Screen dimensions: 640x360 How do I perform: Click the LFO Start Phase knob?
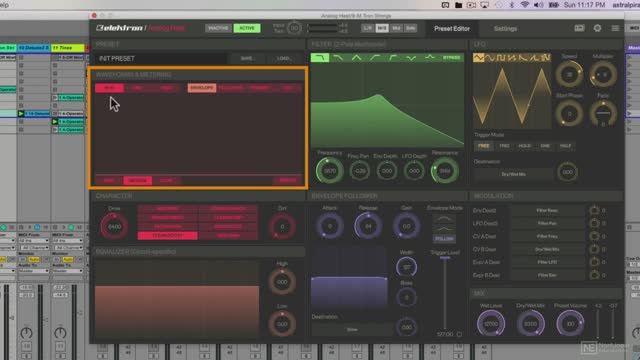[x=569, y=114]
